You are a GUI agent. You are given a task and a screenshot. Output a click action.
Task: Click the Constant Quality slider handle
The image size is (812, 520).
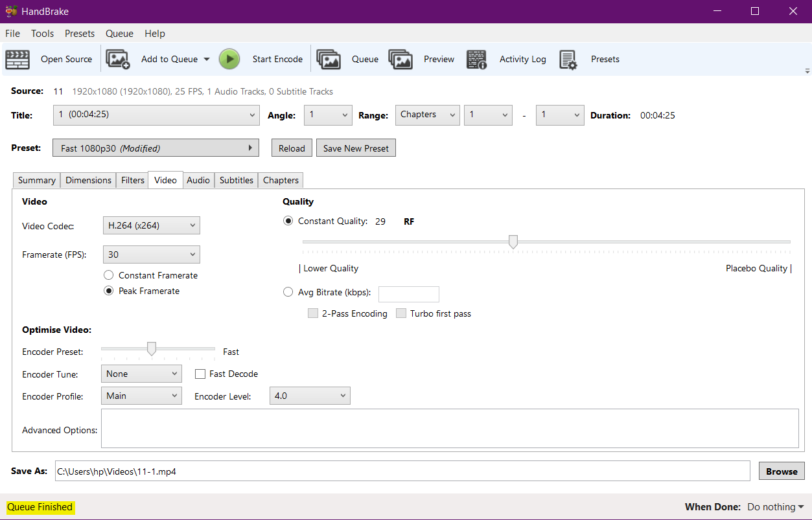[x=513, y=242]
